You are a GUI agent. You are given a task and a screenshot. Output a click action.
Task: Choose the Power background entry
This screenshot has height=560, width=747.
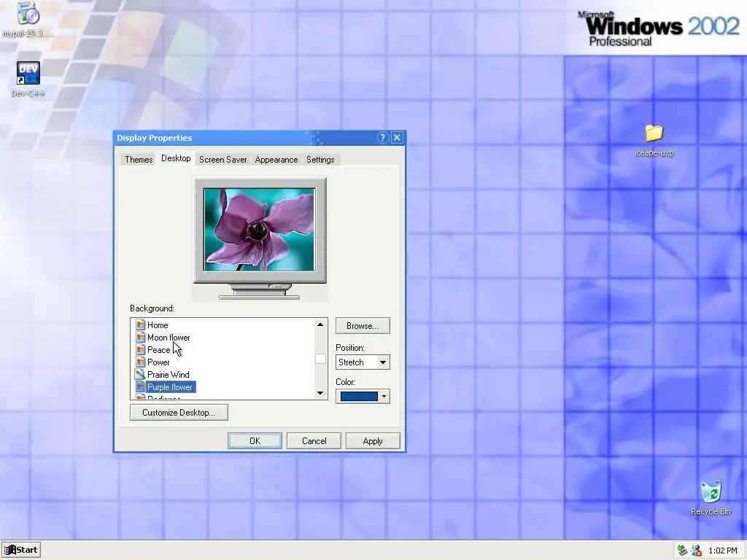(158, 362)
